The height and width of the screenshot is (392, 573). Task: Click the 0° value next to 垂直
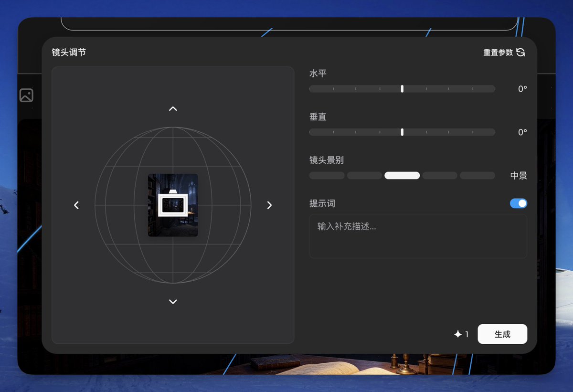522,132
